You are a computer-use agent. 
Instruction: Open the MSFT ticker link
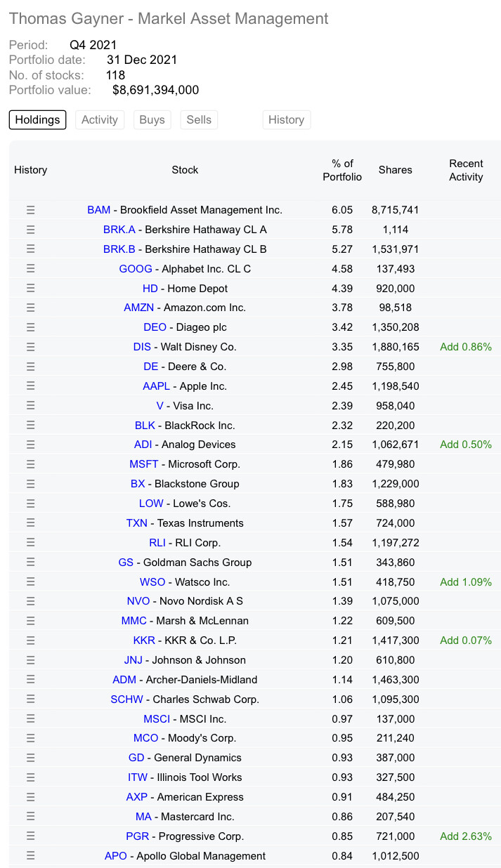[144, 464]
